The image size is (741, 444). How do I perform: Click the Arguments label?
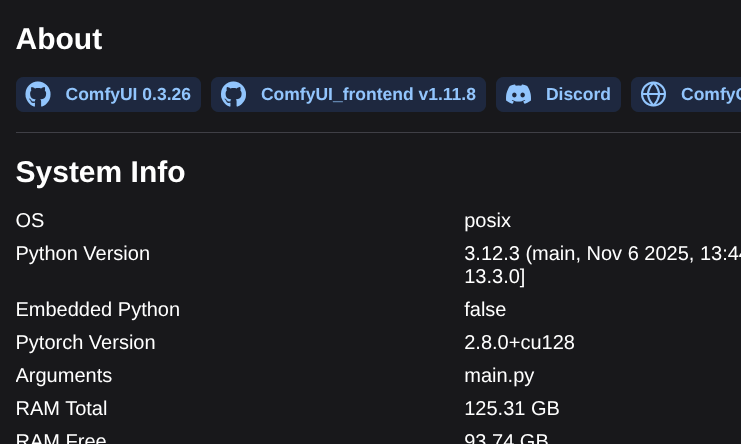64,376
